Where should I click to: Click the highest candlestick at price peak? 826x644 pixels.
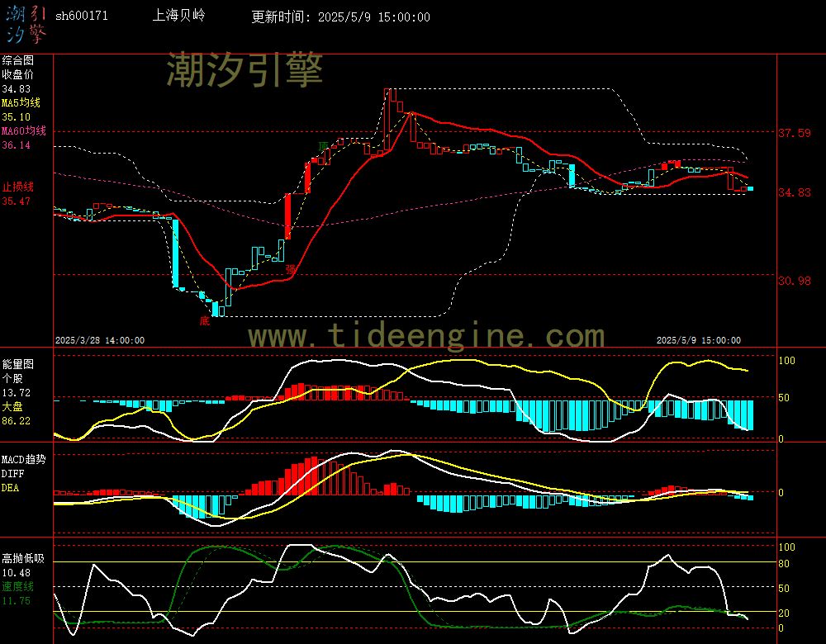[x=387, y=120]
